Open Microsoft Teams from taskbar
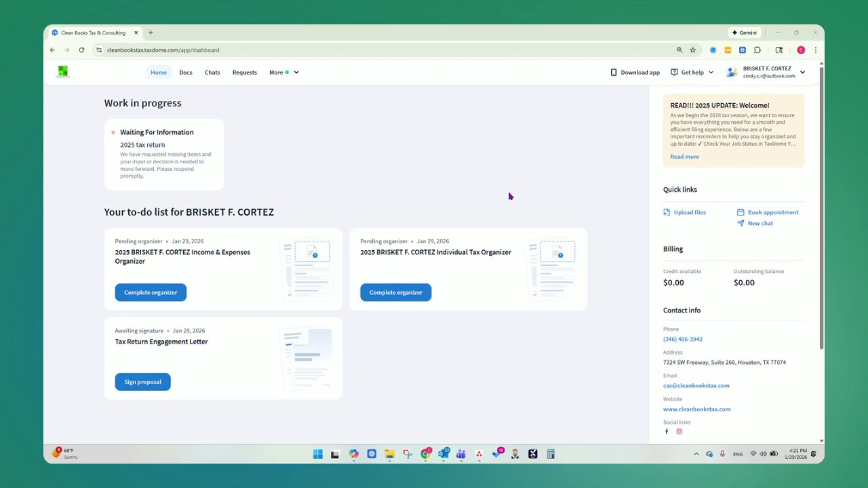This screenshot has width=868, height=488. click(x=461, y=454)
